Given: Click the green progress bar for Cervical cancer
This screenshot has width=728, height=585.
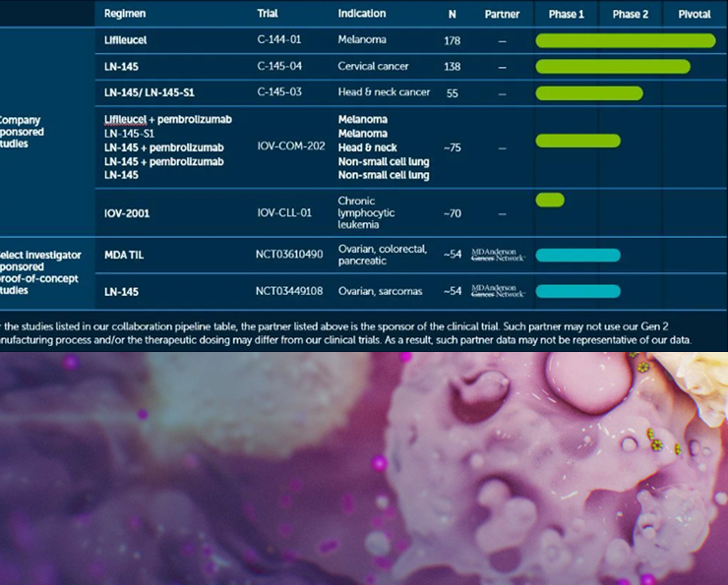Looking at the screenshot, I should (x=613, y=66).
